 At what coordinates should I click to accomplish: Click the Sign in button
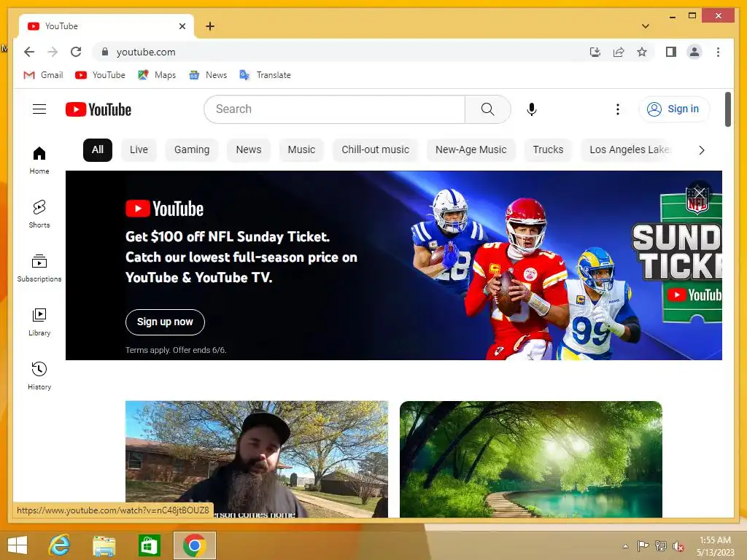pos(673,109)
